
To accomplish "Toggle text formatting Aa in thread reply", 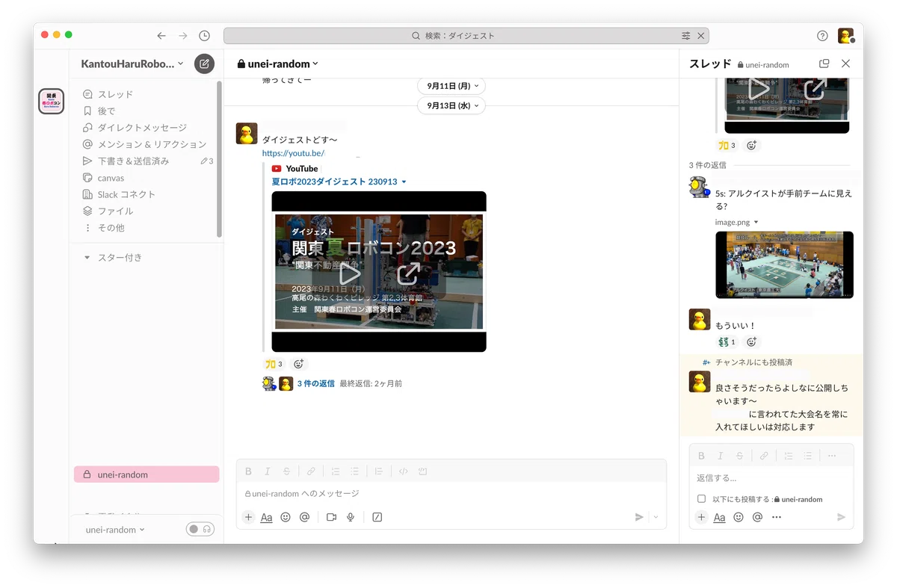I will (x=719, y=517).
